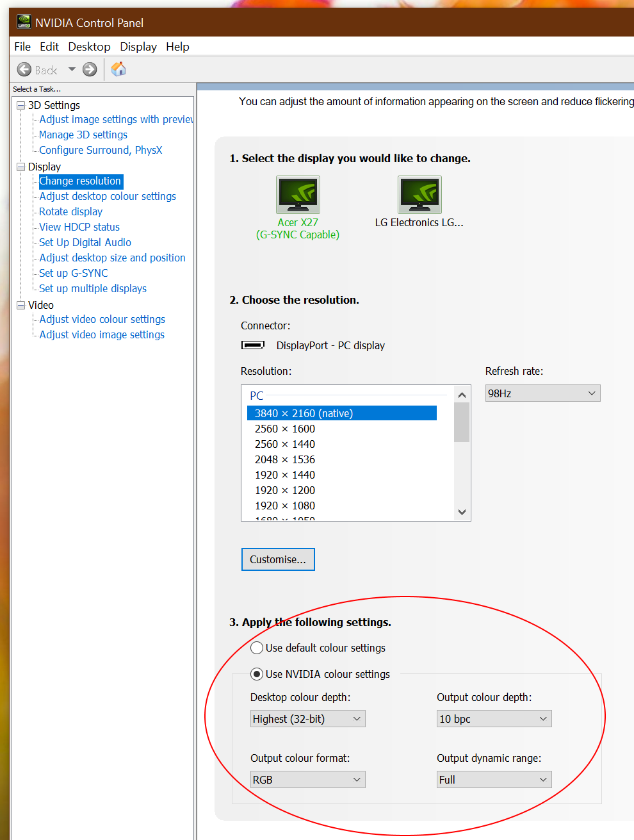Open Set up multiple displays

coord(93,288)
